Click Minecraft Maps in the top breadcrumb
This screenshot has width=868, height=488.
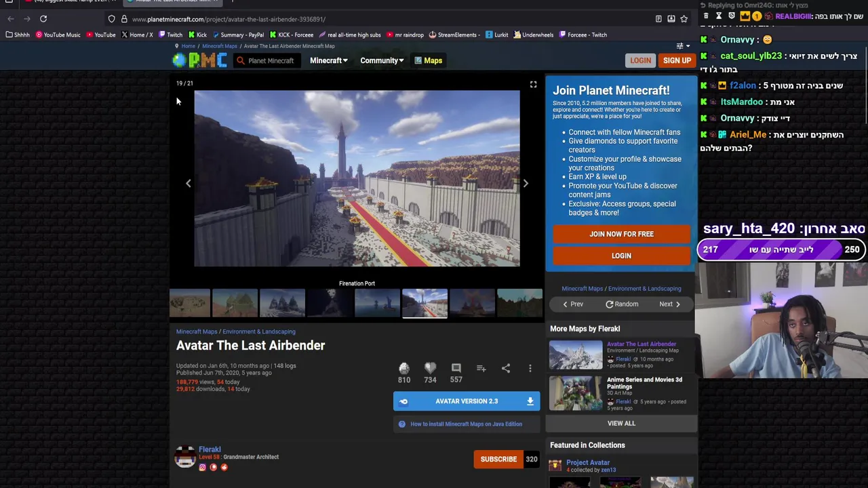pos(220,46)
